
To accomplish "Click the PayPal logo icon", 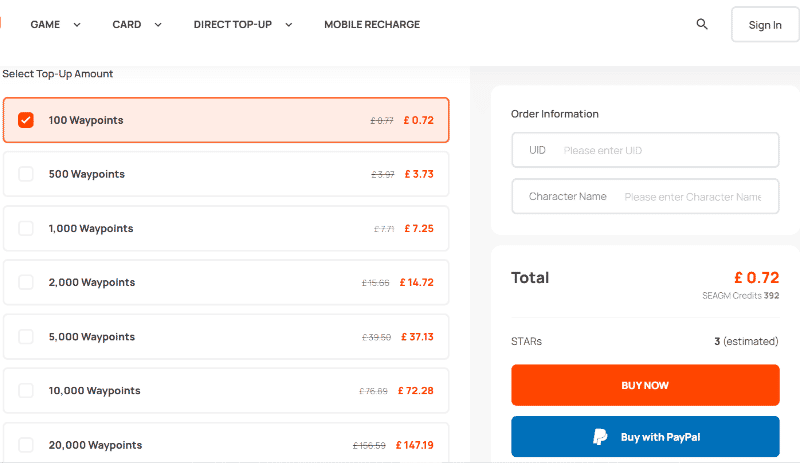I will point(600,436).
